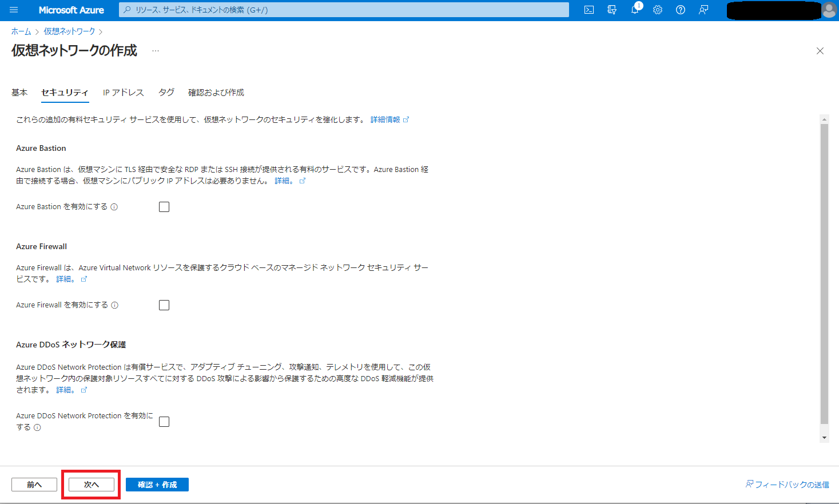
Task: Click the scrollbar up arrow
Action: point(824,119)
